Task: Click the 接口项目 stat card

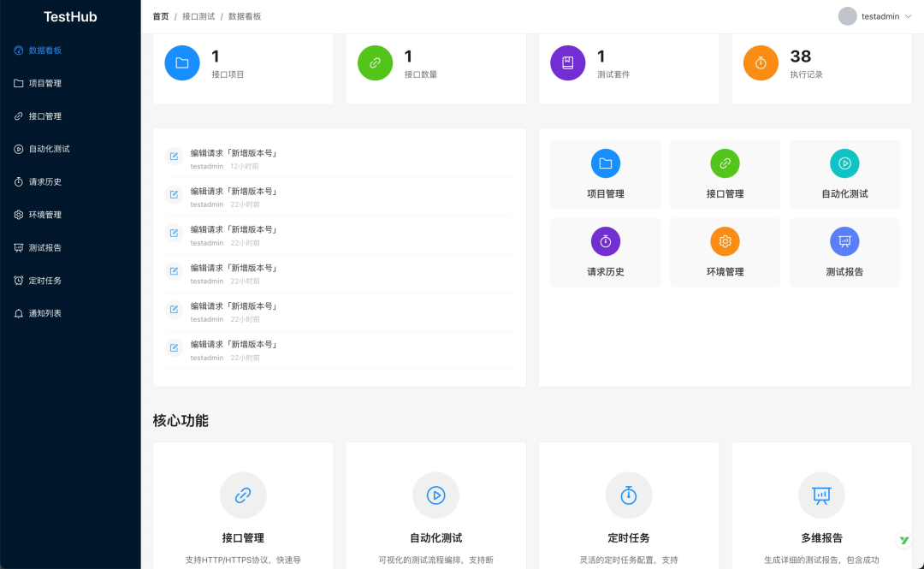Action: (x=242, y=62)
